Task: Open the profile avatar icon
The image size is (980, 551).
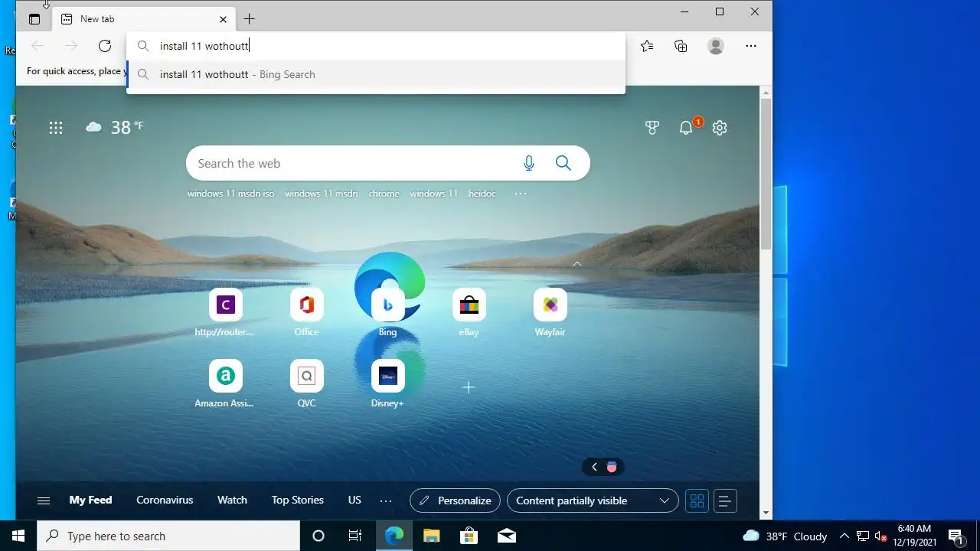Action: pos(716,46)
